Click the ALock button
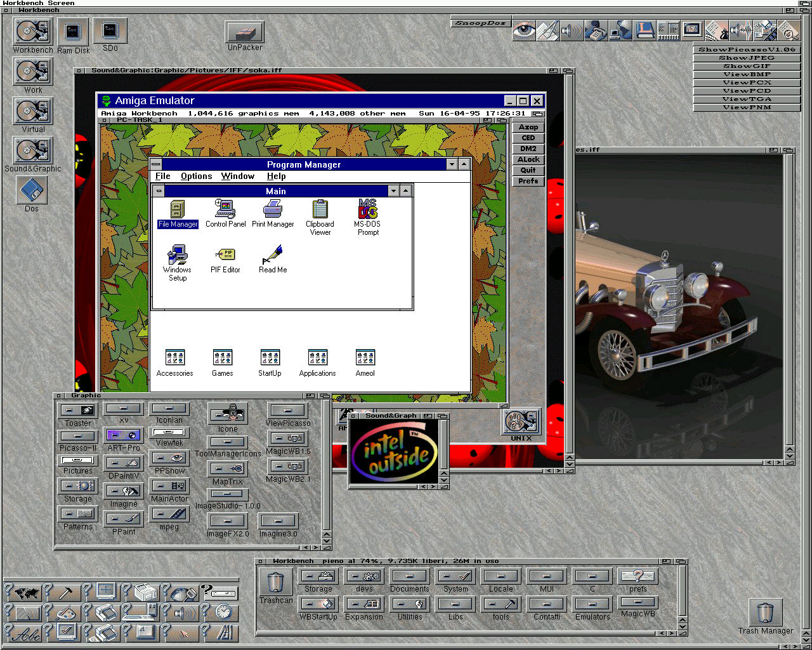The width and height of the screenshot is (812, 650). [x=528, y=159]
